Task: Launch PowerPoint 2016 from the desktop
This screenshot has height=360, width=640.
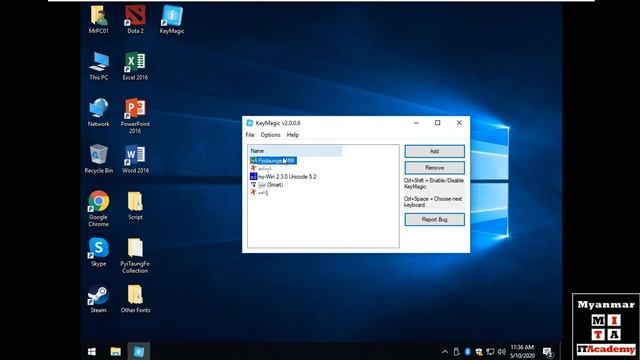Action: point(135,116)
